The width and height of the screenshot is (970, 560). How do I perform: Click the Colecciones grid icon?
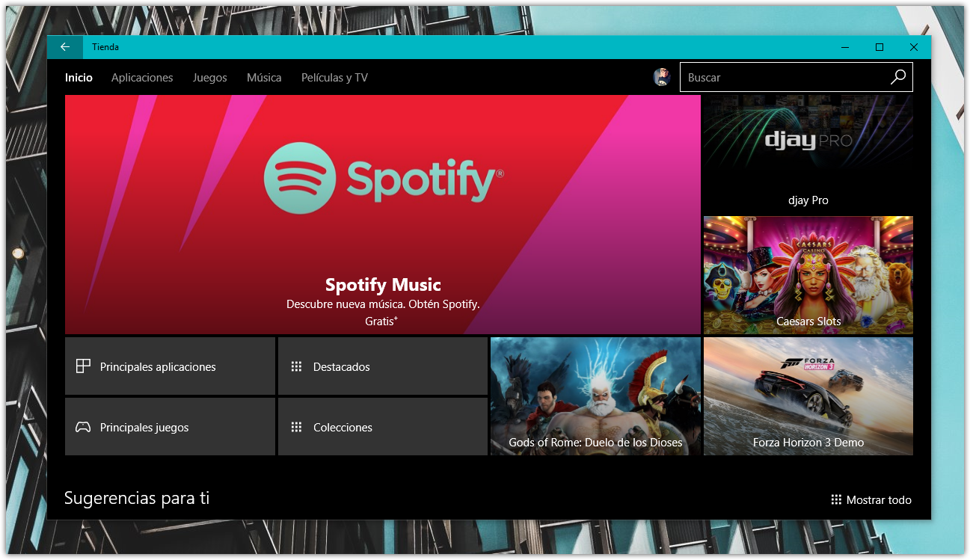(296, 427)
